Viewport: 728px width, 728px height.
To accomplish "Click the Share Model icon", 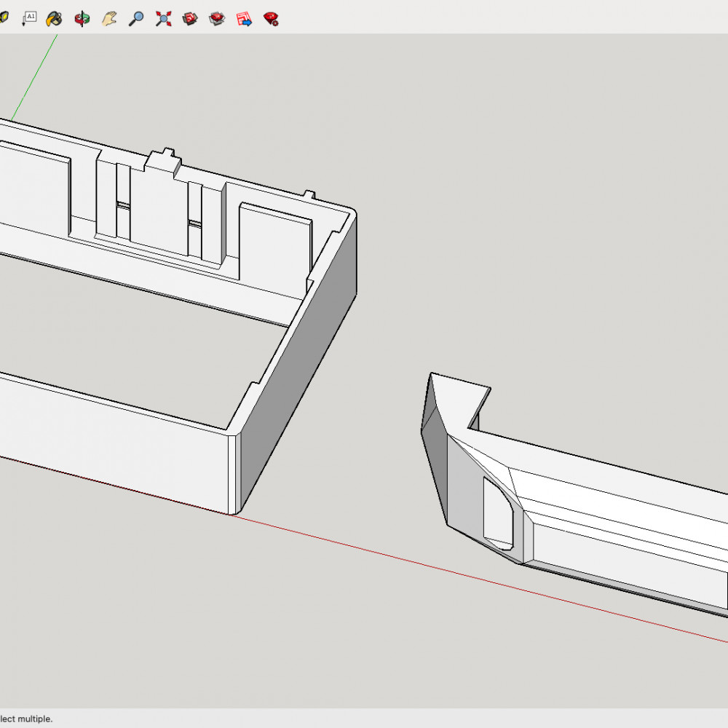I will 190,18.
